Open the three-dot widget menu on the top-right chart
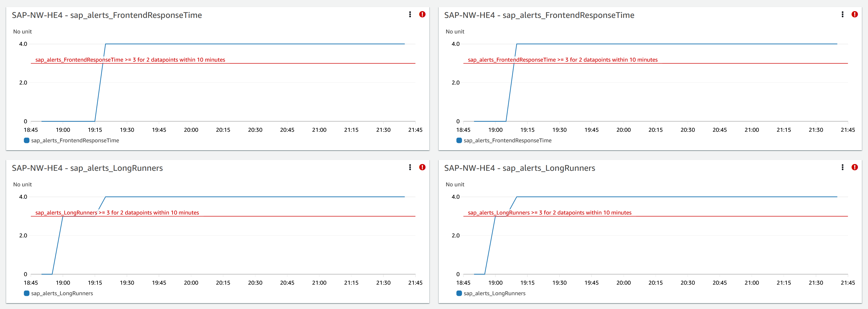Image resolution: width=868 pixels, height=309 pixels. [x=842, y=14]
